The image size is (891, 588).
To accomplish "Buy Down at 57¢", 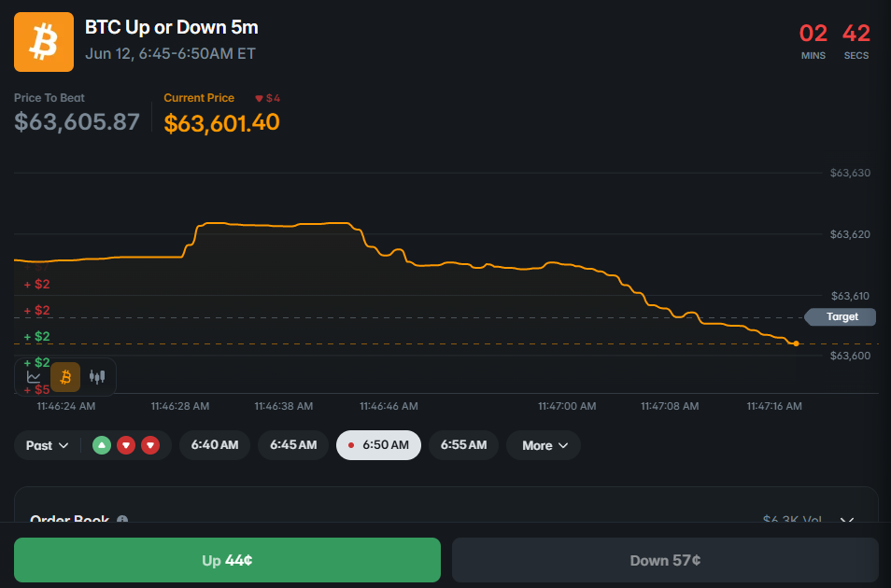I will [665, 560].
